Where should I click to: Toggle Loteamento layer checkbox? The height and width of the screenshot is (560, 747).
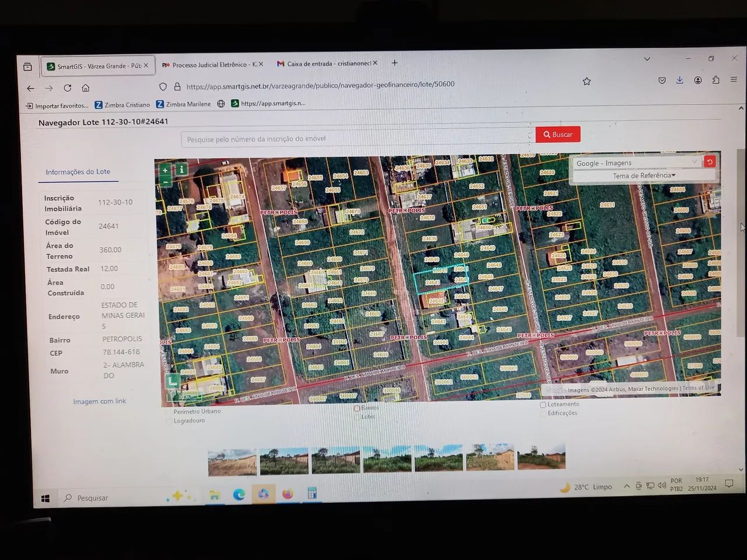point(543,404)
